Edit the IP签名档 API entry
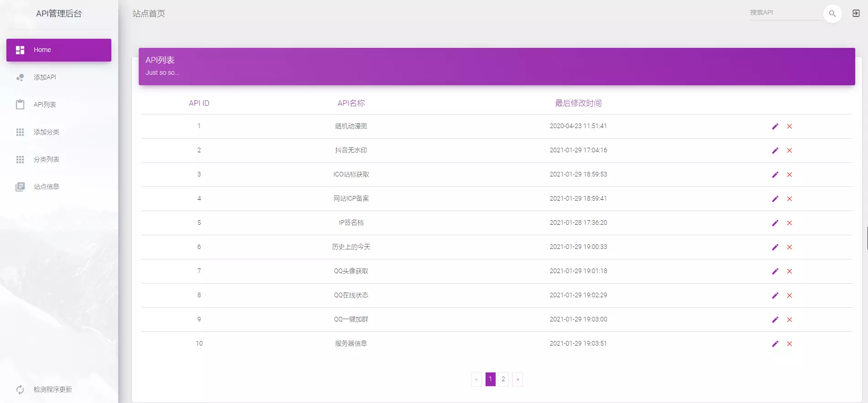The width and height of the screenshot is (868, 403). pyautogui.click(x=775, y=223)
